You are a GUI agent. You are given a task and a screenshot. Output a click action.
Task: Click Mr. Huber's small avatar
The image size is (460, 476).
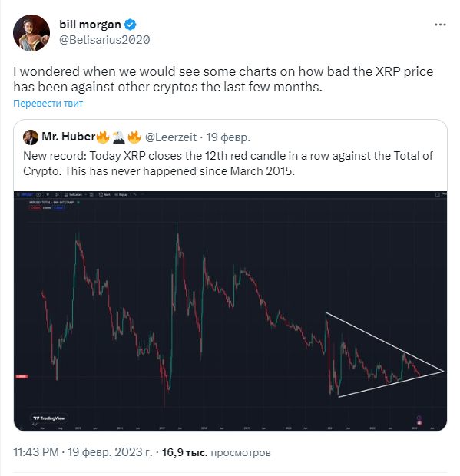31,137
